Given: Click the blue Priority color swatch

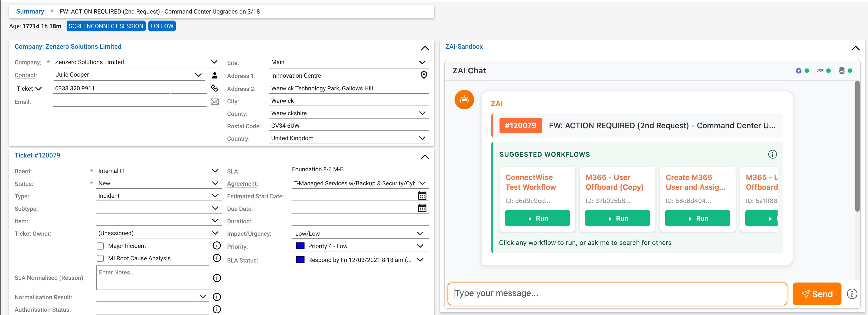Looking at the screenshot, I should (x=300, y=246).
